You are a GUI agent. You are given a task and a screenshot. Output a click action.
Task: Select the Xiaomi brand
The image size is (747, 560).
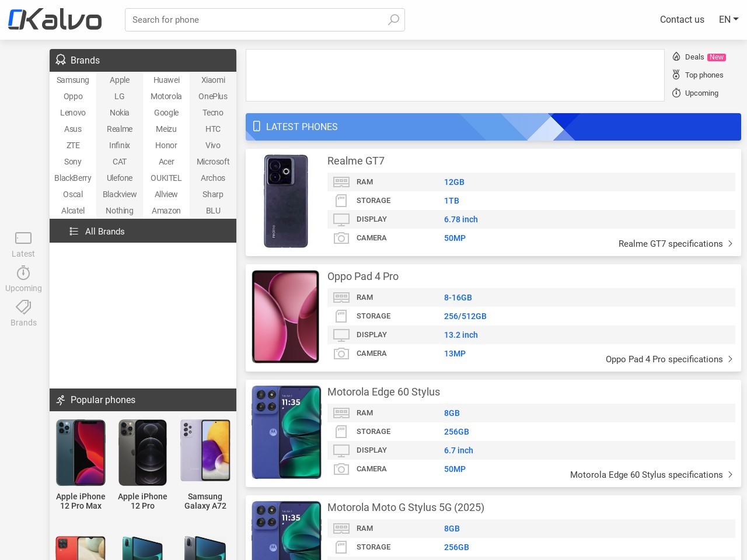click(213, 80)
